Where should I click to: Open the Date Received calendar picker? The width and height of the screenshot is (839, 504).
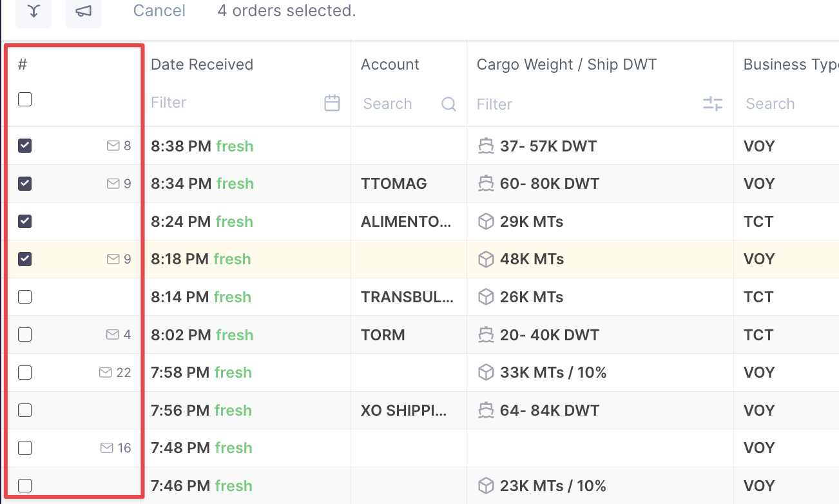[332, 103]
